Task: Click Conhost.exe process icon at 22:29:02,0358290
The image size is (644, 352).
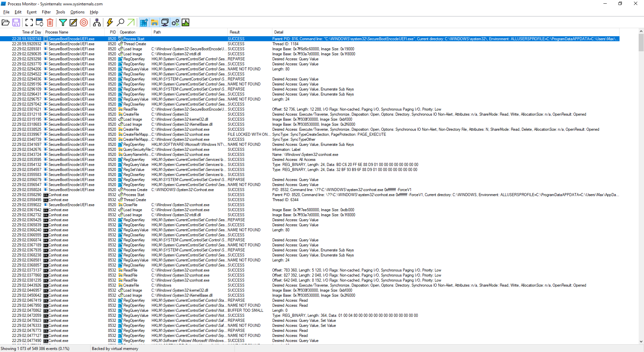Action: [x=46, y=195]
